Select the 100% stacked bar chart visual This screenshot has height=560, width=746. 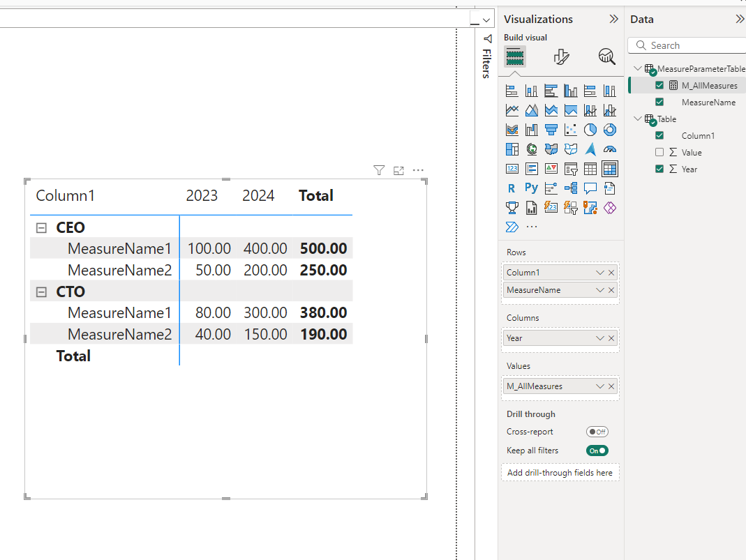[590, 91]
